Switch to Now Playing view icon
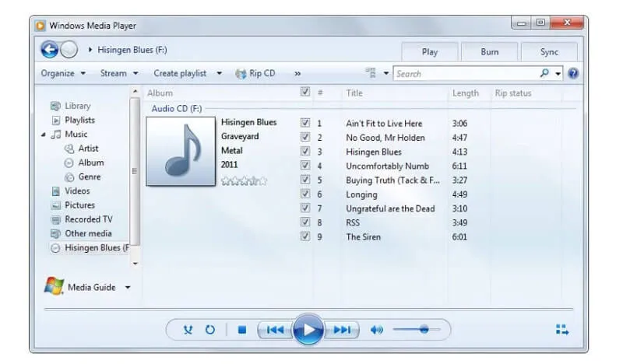Image resolution: width=623 pixels, height=364 pixels. point(561,329)
